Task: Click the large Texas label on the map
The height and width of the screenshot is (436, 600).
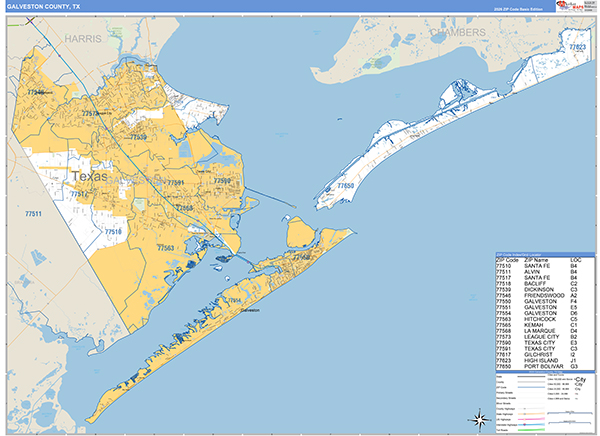Action: pyautogui.click(x=90, y=176)
